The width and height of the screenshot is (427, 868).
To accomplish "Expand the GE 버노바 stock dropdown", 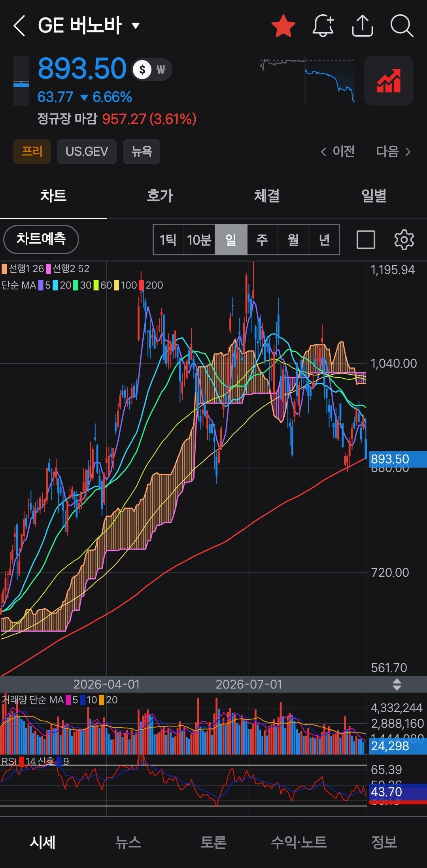I will [x=136, y=26].
